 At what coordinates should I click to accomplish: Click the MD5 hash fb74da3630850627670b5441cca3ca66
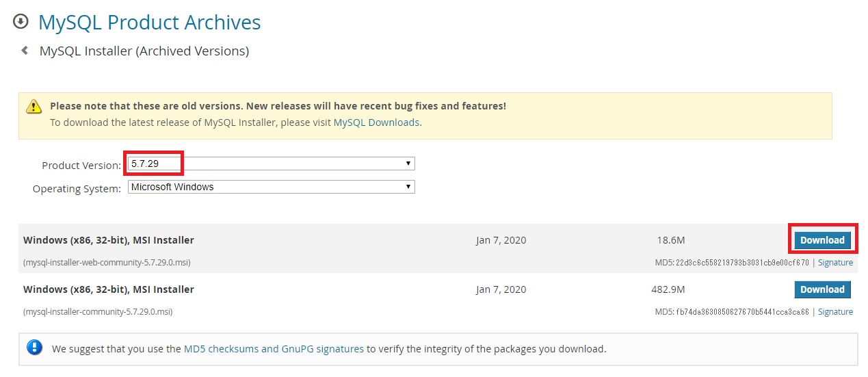click(742, 312)
